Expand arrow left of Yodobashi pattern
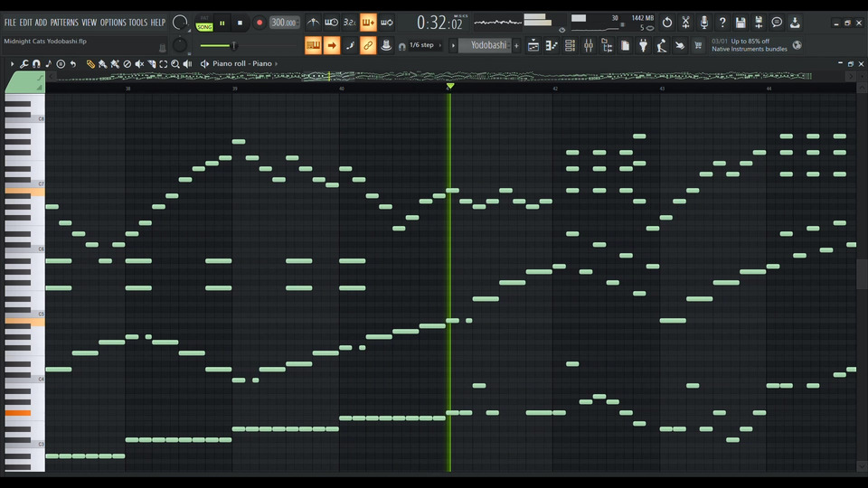The width and height of the screenshot is (868, 488). 453,45
